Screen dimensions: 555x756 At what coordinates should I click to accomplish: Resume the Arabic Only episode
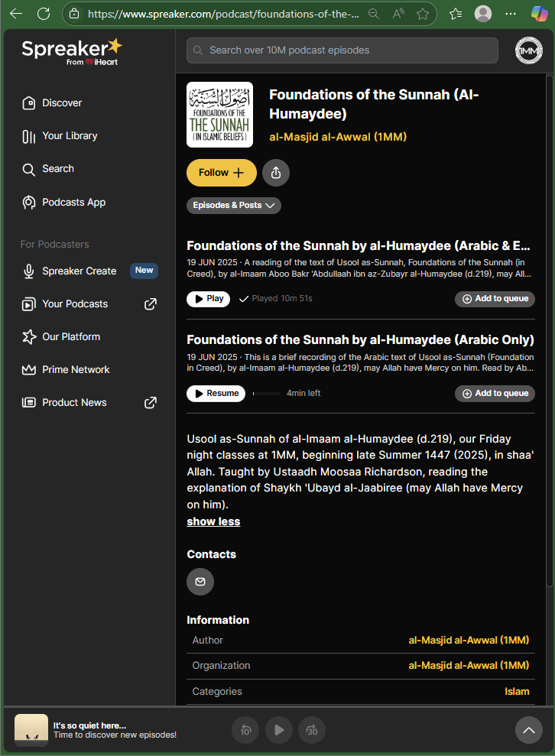coord(216,394)
